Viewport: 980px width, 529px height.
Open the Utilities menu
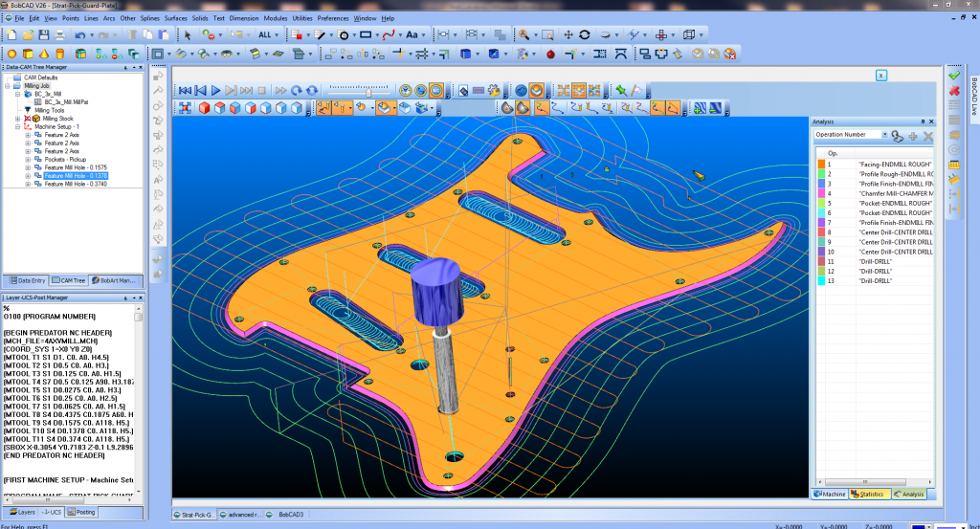(x=302, y=18)
